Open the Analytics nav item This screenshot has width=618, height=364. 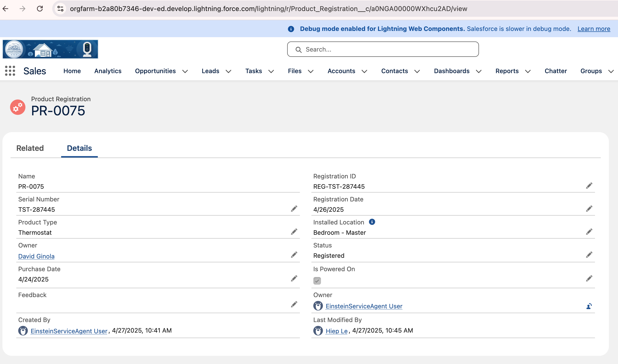pos(108,71)
